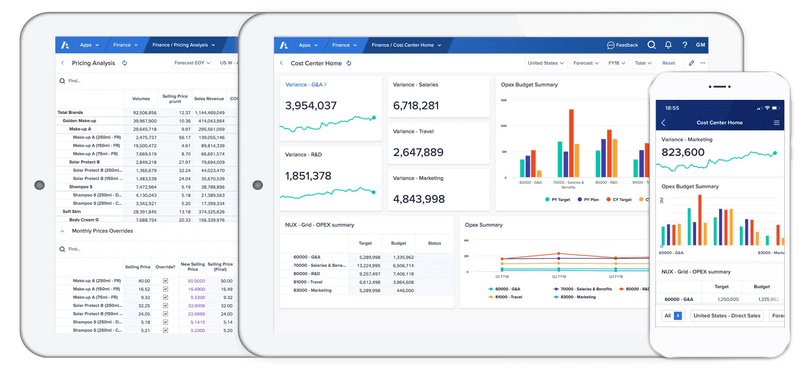Open the hamburger menu on the phone
806x379 pixels.
pos(777,123)
